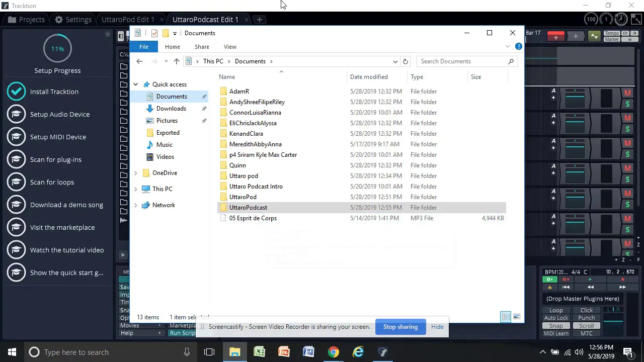The height and width of the screenshot is (362, 644).
Task: Open Excel from the taskbar
Action: click(x=259, y=352)
